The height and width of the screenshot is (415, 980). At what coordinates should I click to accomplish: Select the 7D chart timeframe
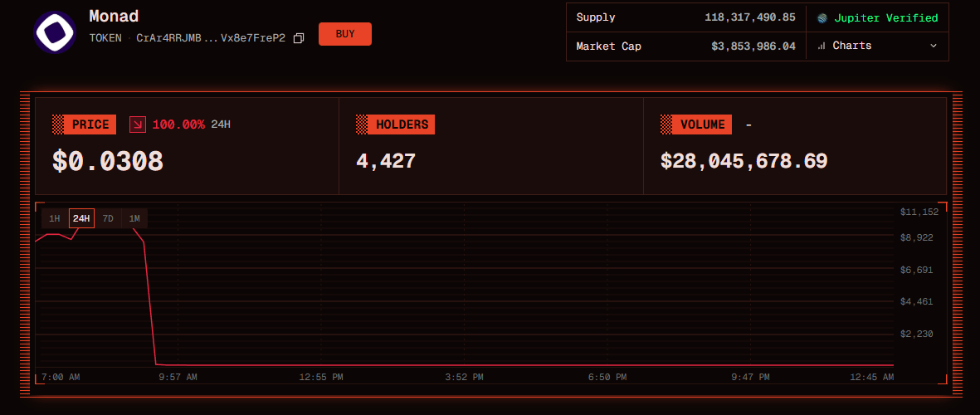[108, 218]
